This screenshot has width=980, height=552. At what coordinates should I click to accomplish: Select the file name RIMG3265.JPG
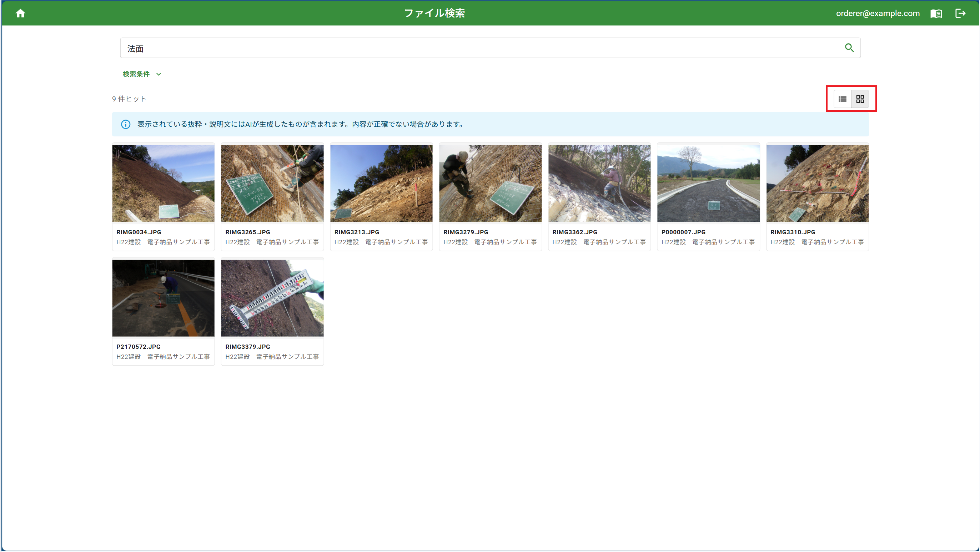[x=248, y=232]
